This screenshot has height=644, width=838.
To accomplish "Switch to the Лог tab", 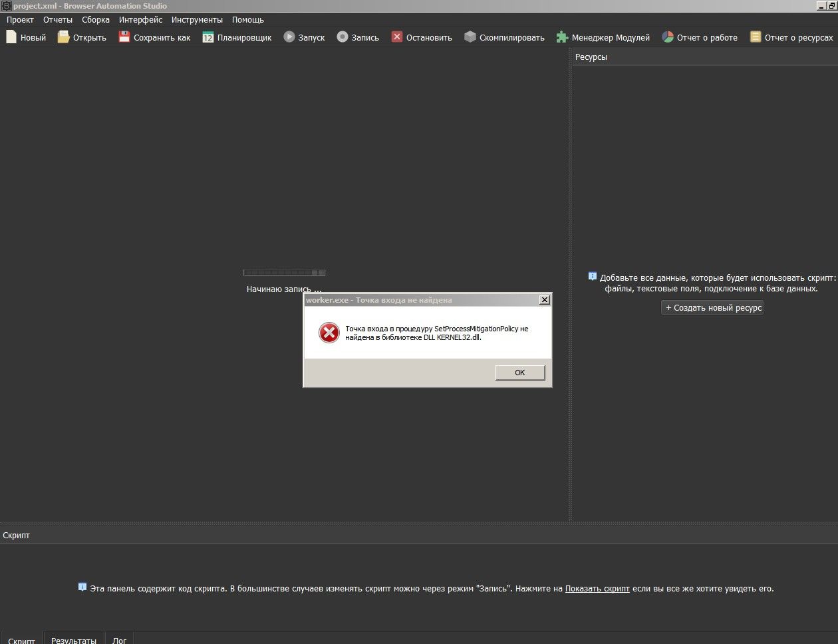I will pyautogui.click(x=119, y=640).
